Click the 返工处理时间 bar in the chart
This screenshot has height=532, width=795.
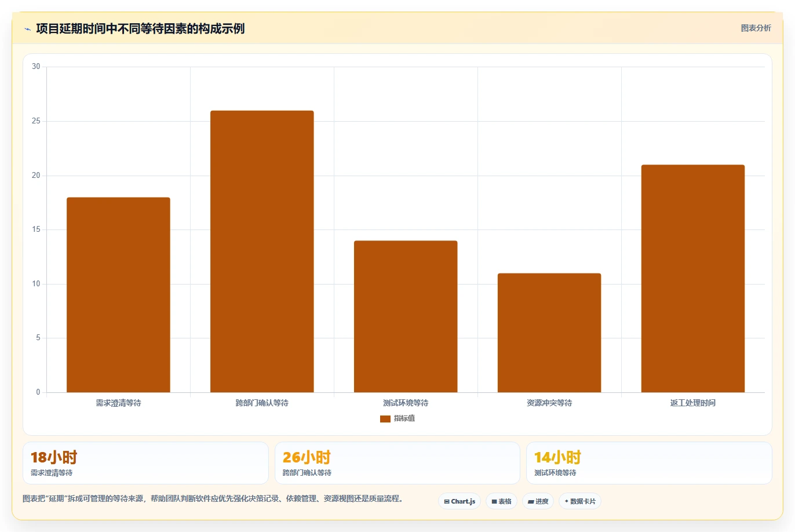[693, 279]
